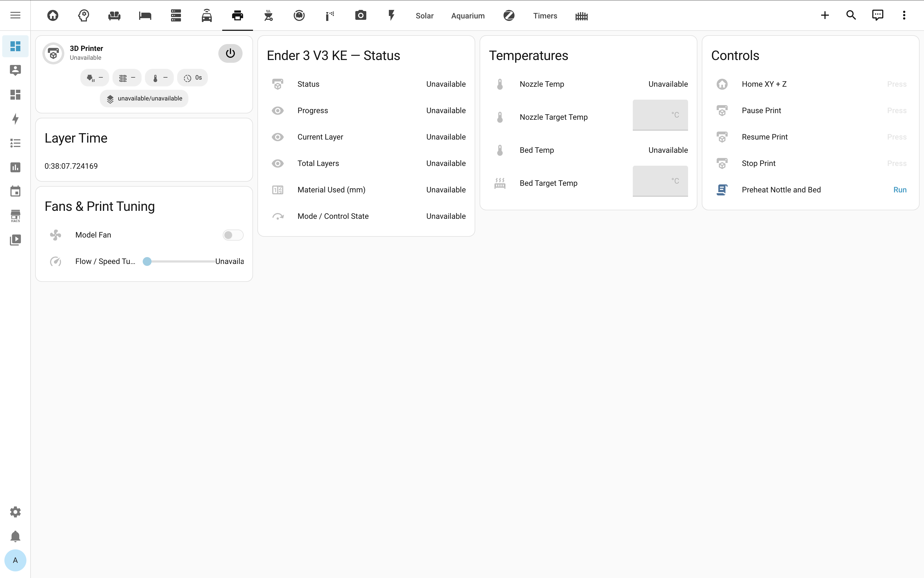Open the camera tab
This screenshot has width=924, height=578.
[x=361, y=15]
